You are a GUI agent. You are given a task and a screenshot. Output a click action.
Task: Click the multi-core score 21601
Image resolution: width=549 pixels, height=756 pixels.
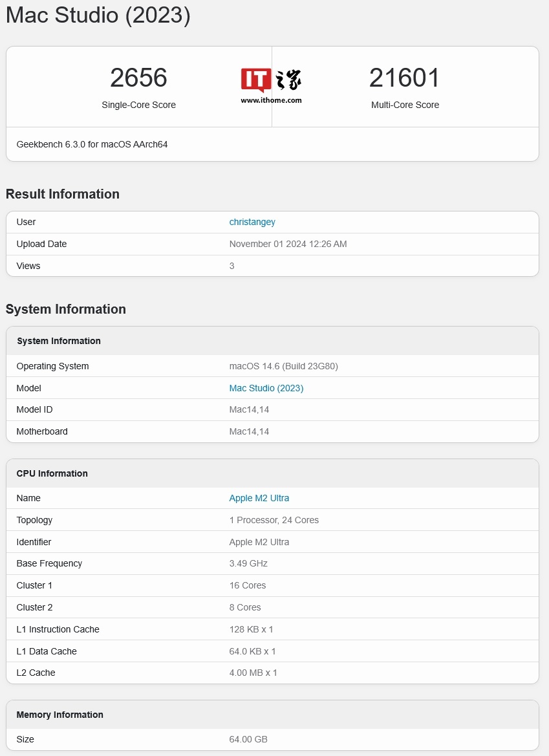[x=405, y=78]
